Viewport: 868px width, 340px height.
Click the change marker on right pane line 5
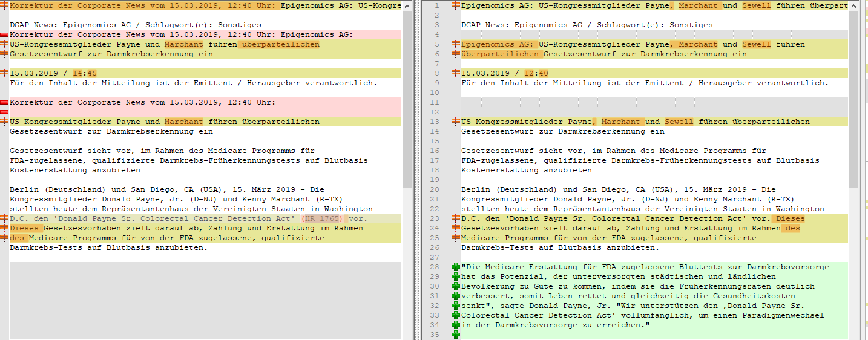(455, 44)
